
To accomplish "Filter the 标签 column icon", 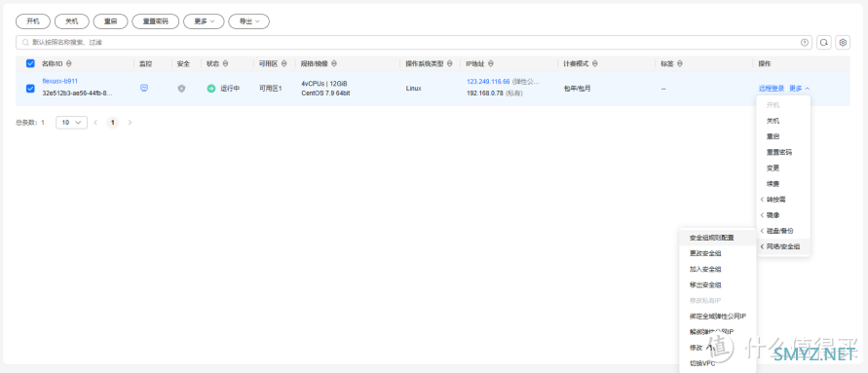I will [x=680, y=63].
